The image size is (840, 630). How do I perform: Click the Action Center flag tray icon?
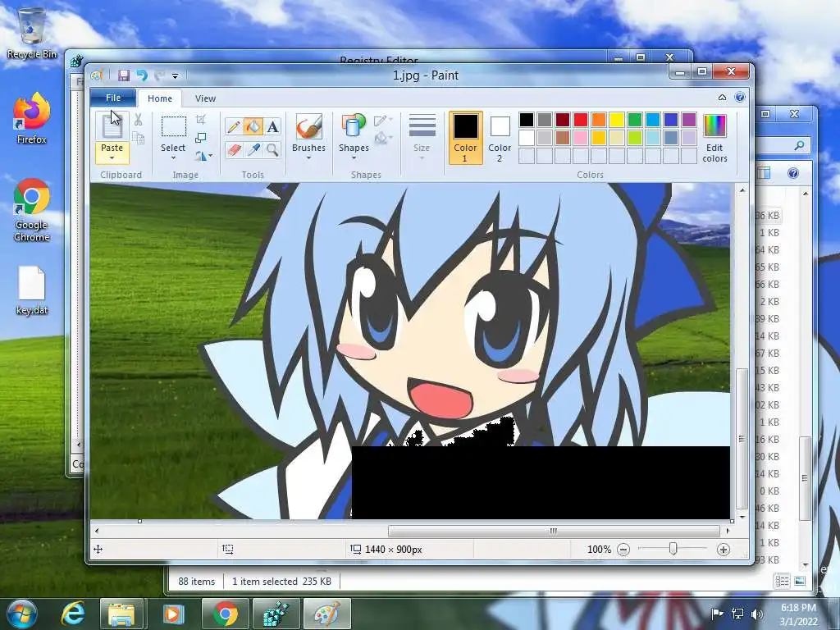pyautogui.click(x=717, y=614)
